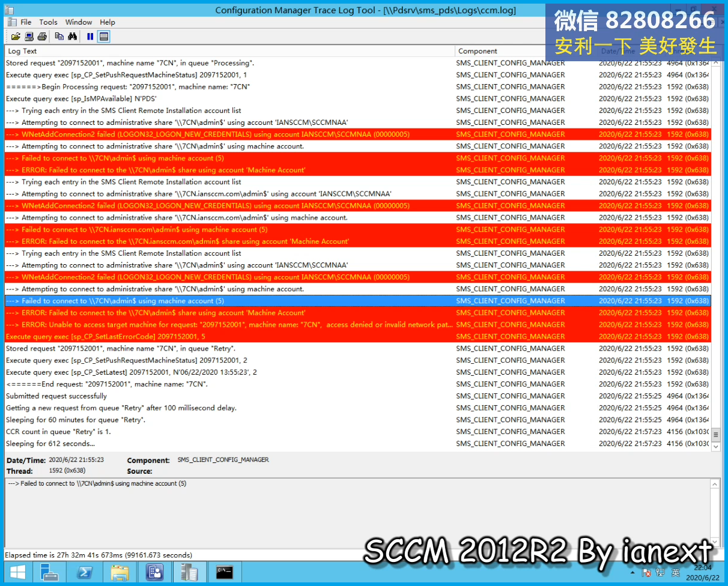Viewport: 728px width, 586px height.
Task: Select row 'Stored request' in queue "Processing"
Action: click(x=357, y=63)
